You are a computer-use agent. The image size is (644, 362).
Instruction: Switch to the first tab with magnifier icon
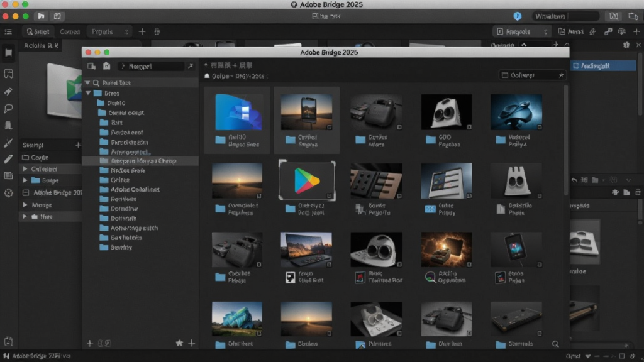(x=38, y=31)
